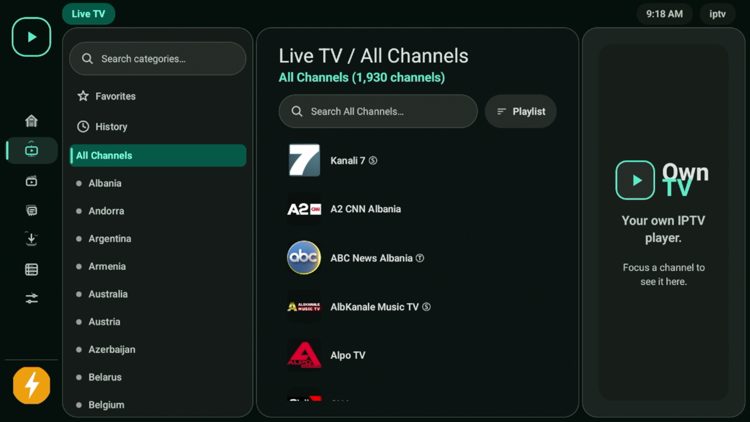Select the Belarus category

(158, 378)
